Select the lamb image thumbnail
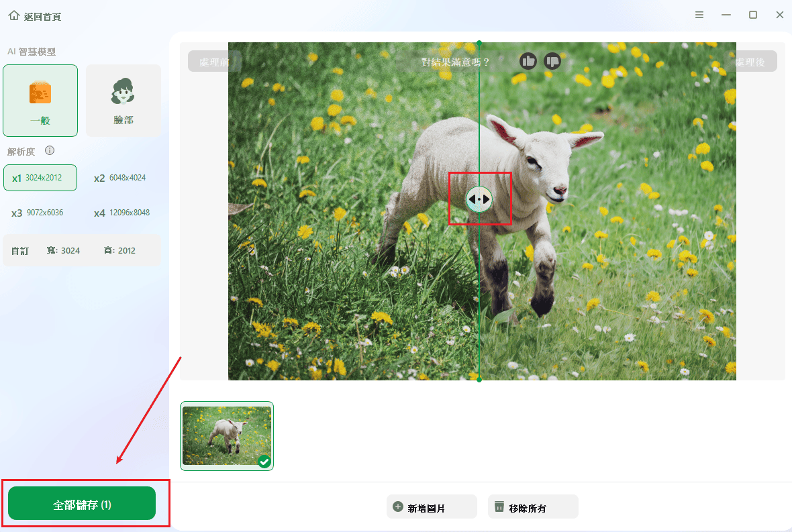792x532 pixels. pos(227,435)
